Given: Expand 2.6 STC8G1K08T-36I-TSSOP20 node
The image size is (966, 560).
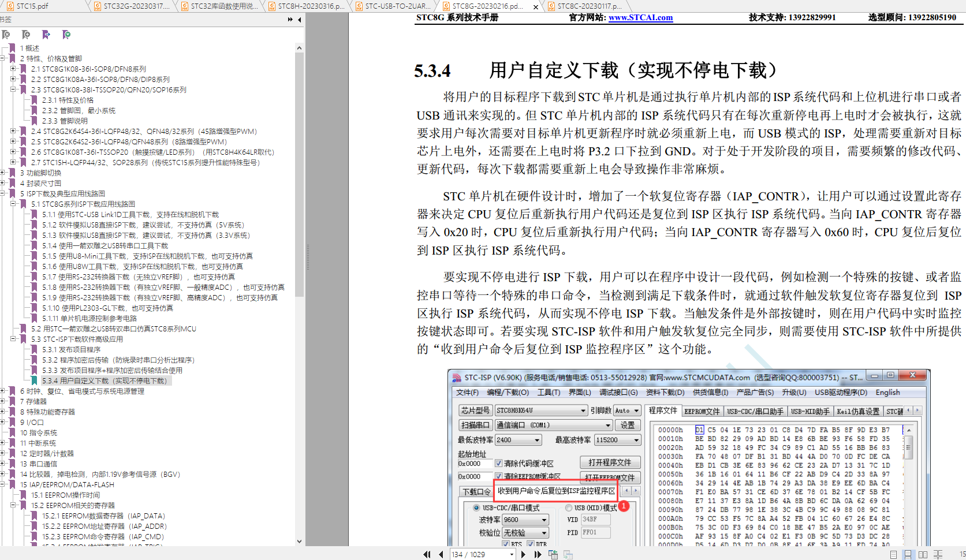Looking at the screenshot, I should pyautogui.click(x=13, y=152).
